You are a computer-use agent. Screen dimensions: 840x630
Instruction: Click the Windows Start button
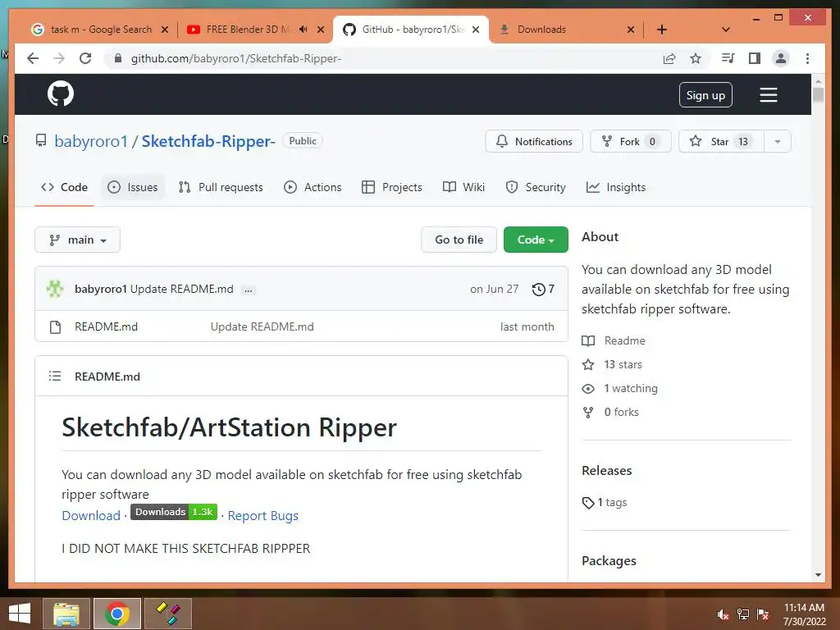(20, 614)
